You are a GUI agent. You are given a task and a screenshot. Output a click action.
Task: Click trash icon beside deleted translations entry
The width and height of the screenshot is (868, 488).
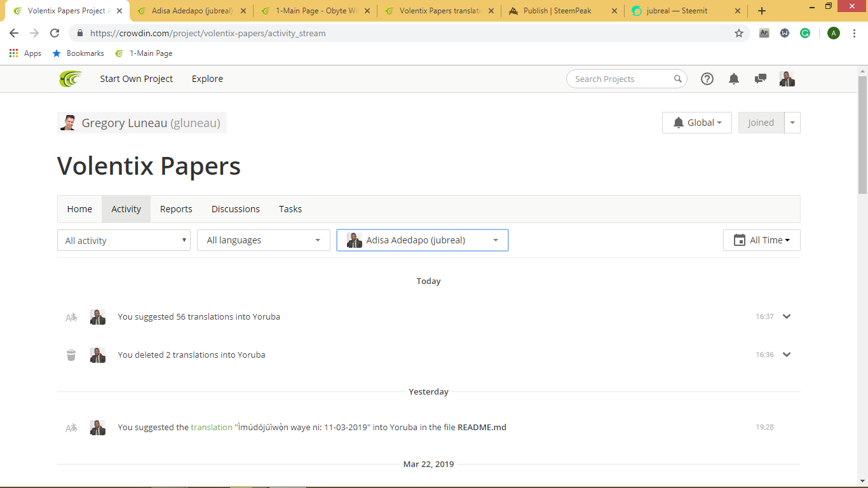coord(71,355)
